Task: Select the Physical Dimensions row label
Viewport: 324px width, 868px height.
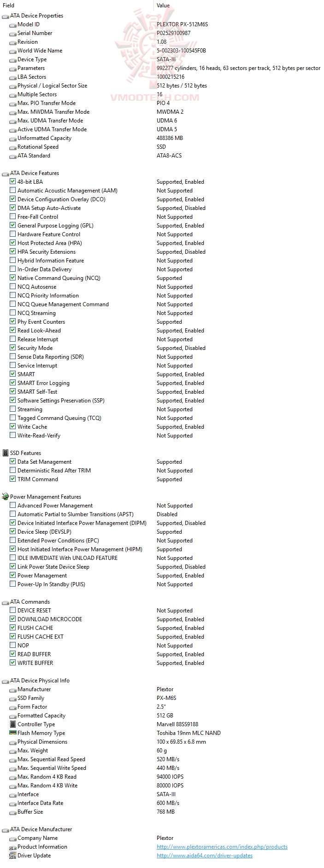Action: pos(42,742)
